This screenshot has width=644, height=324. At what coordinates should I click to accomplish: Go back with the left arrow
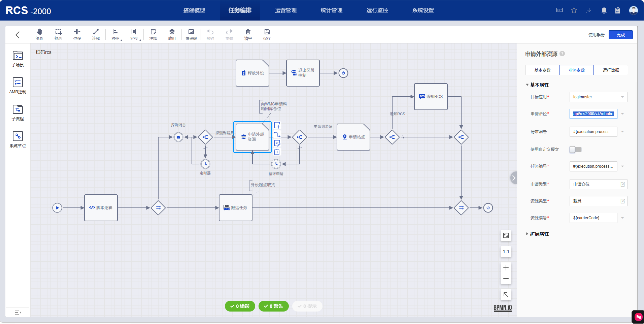(x=18, y=35)
